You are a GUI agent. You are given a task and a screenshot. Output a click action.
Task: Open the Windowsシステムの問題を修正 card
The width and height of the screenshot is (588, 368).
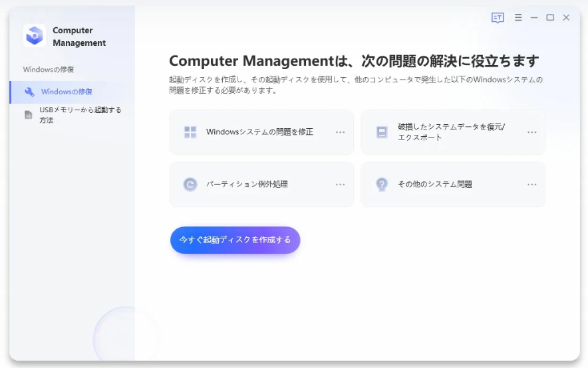261,132
